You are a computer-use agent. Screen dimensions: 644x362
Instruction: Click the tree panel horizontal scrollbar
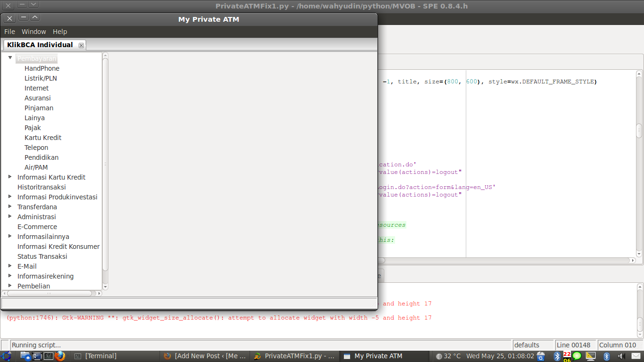(x=50, y=293)
